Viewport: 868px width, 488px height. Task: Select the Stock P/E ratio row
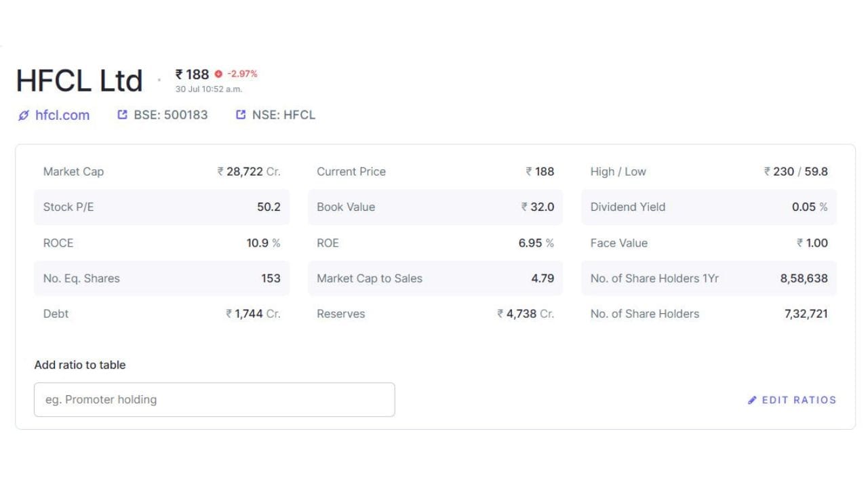161,207
